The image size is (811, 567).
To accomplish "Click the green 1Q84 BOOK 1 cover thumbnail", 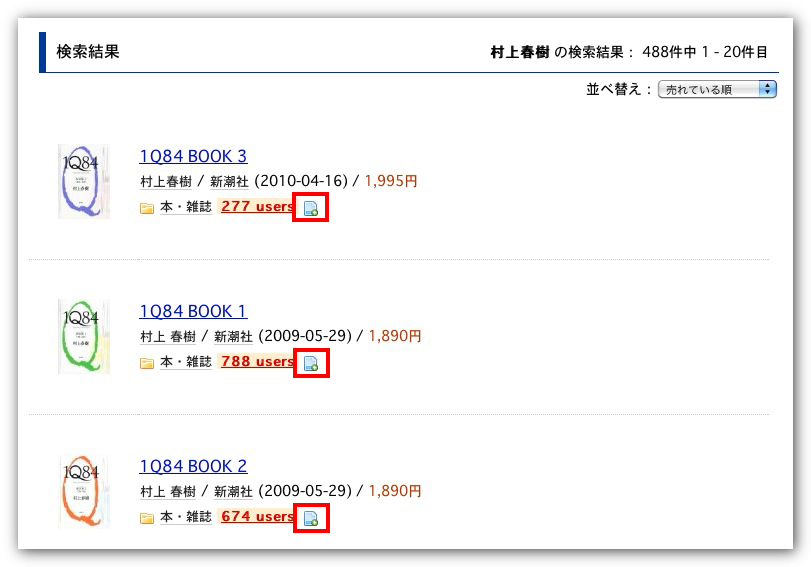I will tap(84, 336).
